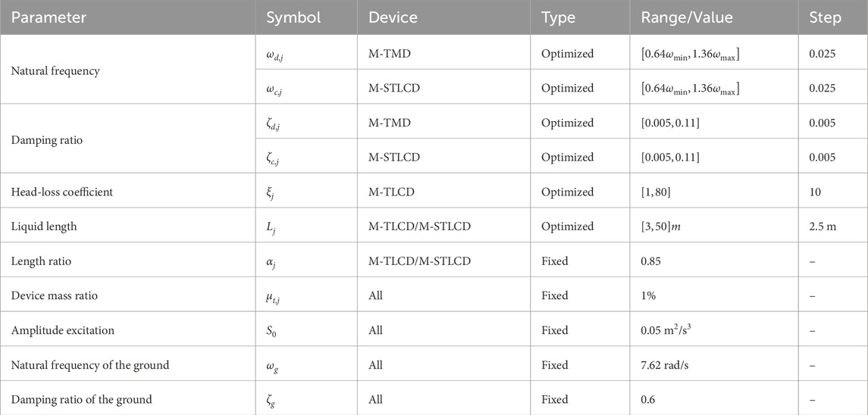
Task: Click Natural frequency of the ground label
Action: [x=89, y=365]
